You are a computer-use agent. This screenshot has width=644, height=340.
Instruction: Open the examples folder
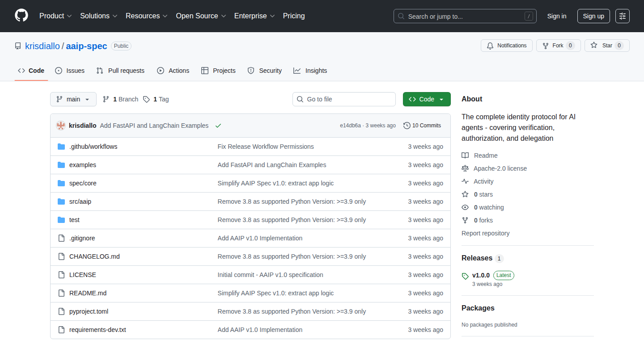[83, 165]
